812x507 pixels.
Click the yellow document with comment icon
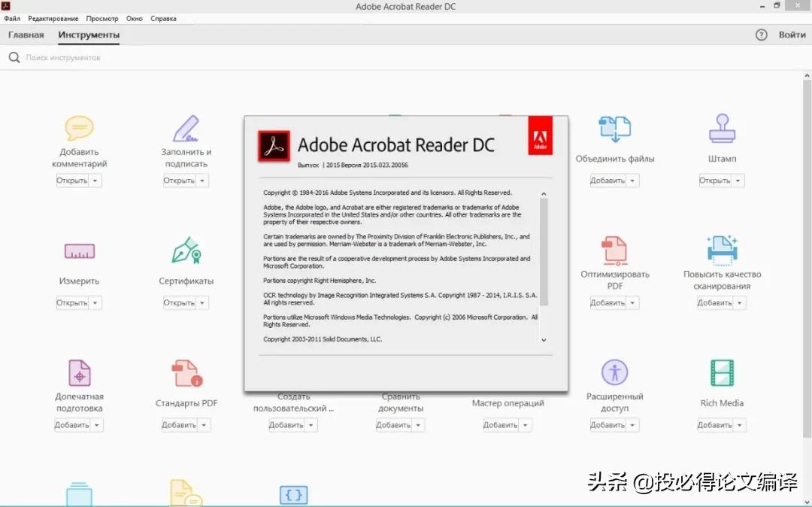(186, 493)
